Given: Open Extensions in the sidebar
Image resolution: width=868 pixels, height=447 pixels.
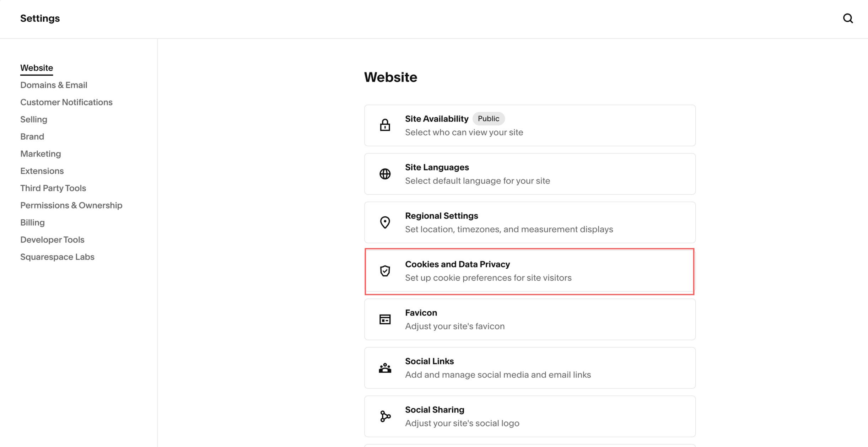Looking at the screenshot, I should pyautogui.click(x=42, y=171).
